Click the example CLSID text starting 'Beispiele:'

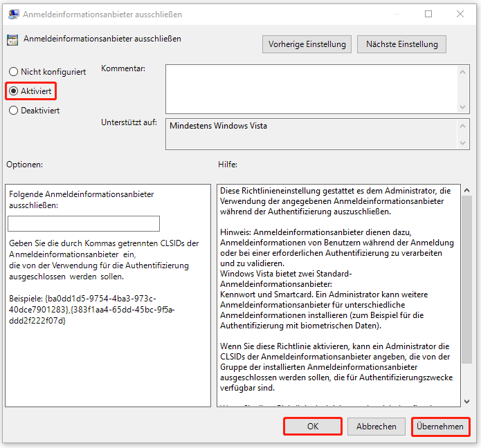click(x=92, y=310)
